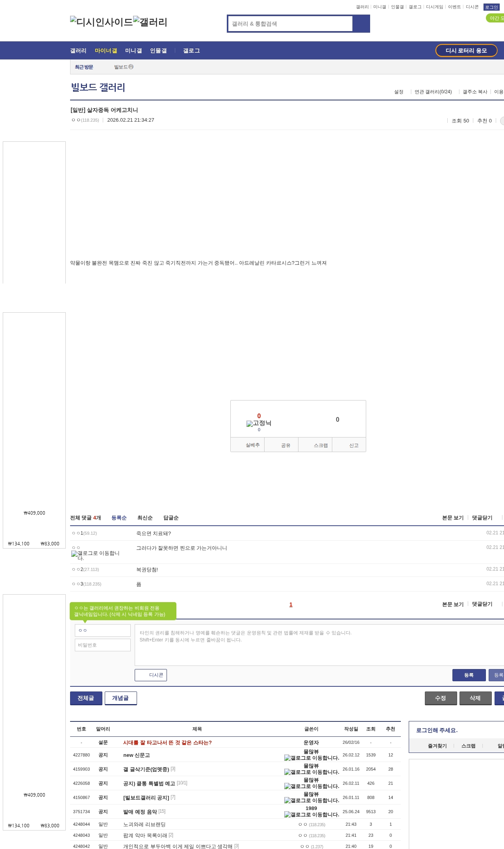Image resolution: width=504 pixels, height=849 pixels.
Task: Click the search button beside the search box
Action: (x=361, y=24)
